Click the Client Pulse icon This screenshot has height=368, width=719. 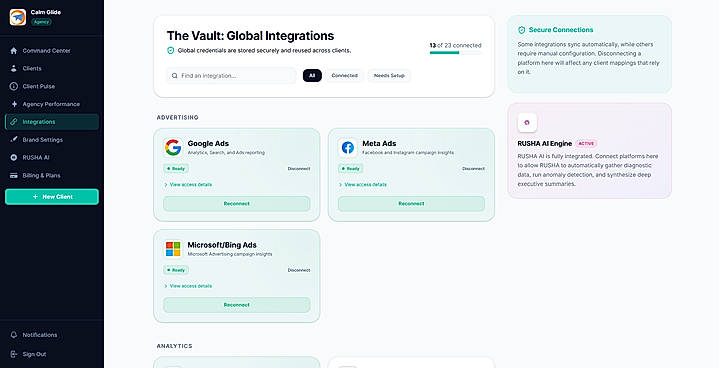(14, 86)
